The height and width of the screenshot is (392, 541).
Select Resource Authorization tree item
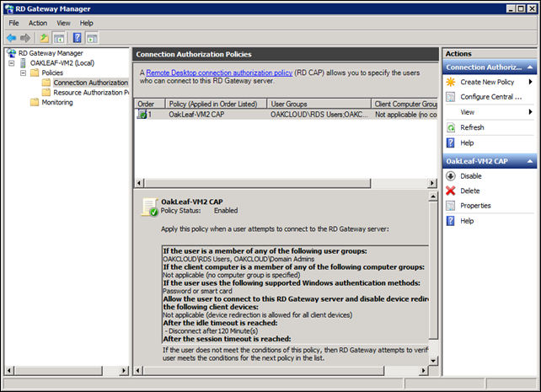[x=91, y=93]
